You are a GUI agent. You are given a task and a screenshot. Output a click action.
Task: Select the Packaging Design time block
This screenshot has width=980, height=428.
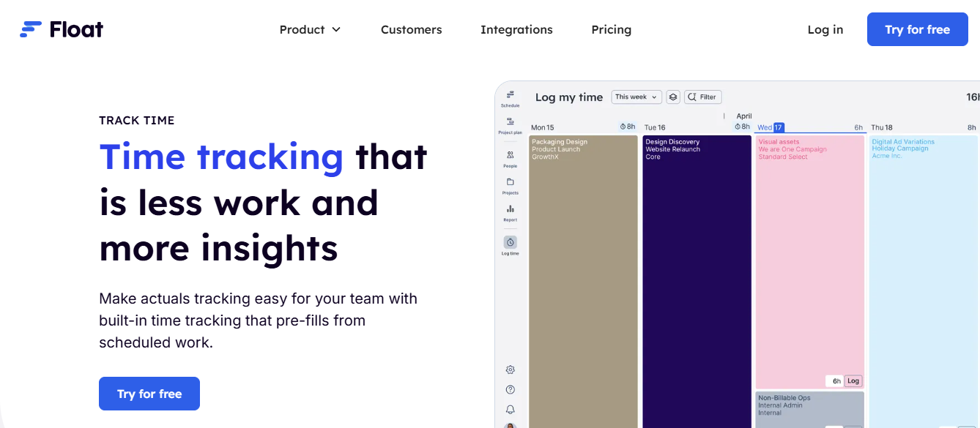pyautogui.click(x=584, y=282)
